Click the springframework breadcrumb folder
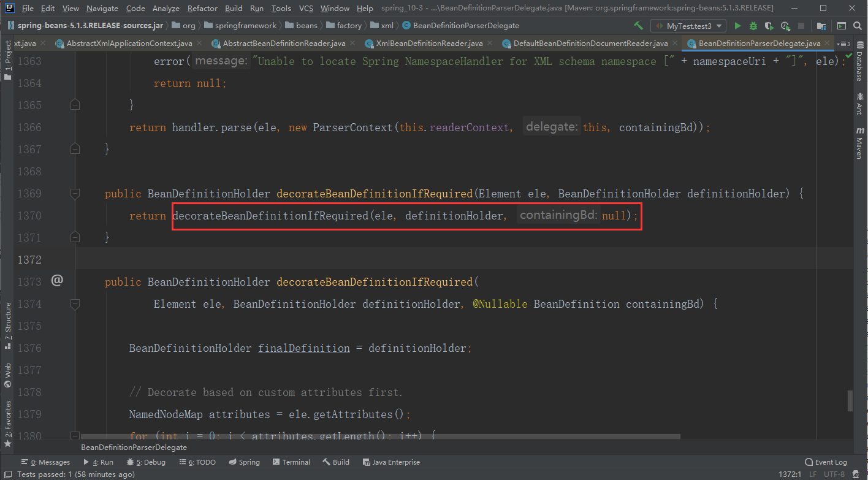Image resolution: width=868 pixels, height=480 pixels. [240, 26]
